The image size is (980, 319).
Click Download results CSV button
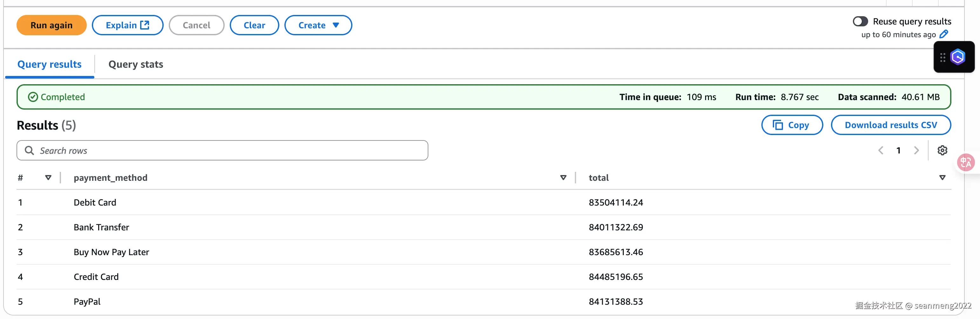pos(891,125)
